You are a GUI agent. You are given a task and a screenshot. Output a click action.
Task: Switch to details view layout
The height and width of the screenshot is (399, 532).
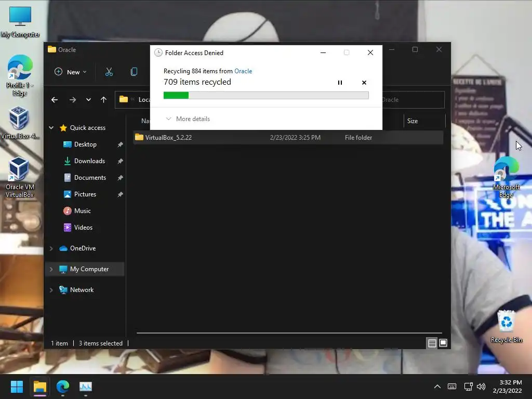tap(432, 343)
